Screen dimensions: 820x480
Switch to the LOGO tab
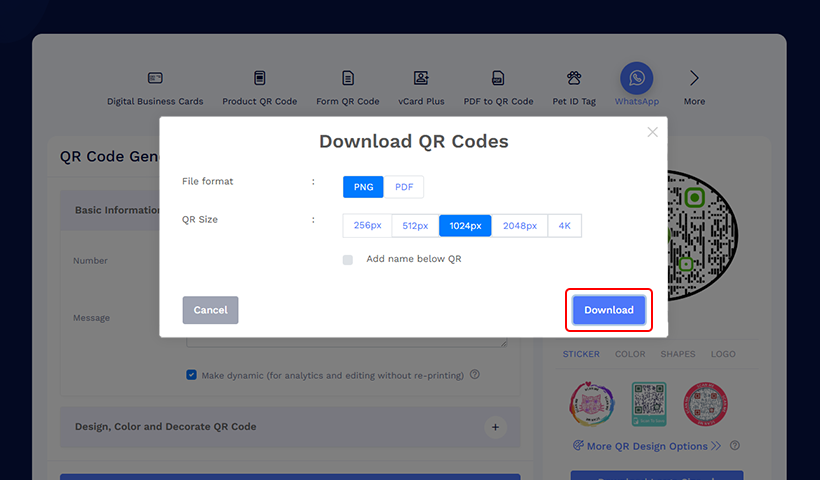(723, 354)
